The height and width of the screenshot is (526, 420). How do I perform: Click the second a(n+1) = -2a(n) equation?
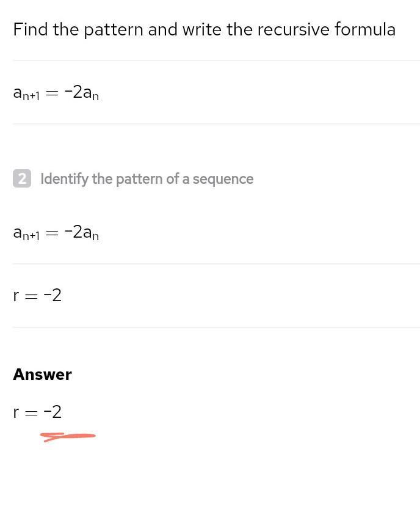(56, 233)
